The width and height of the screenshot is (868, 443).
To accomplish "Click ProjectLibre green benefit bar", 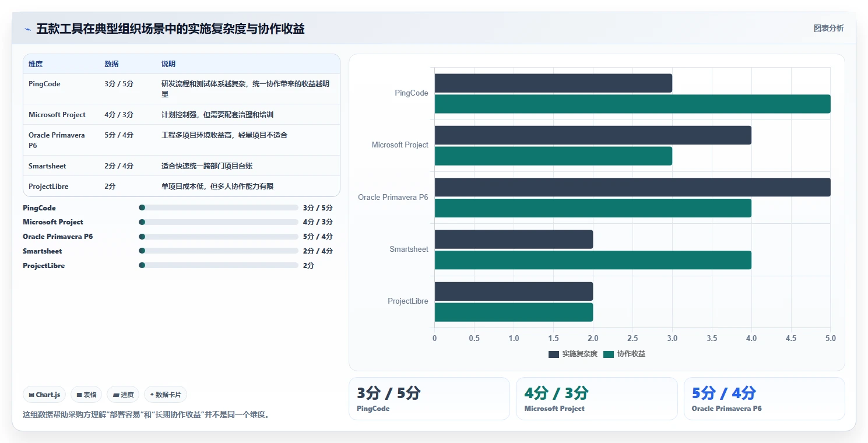I will [514, 312].
